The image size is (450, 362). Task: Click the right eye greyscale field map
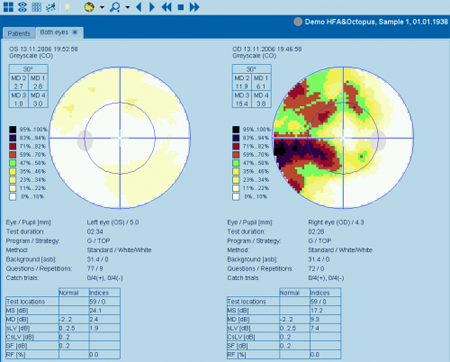343,138
